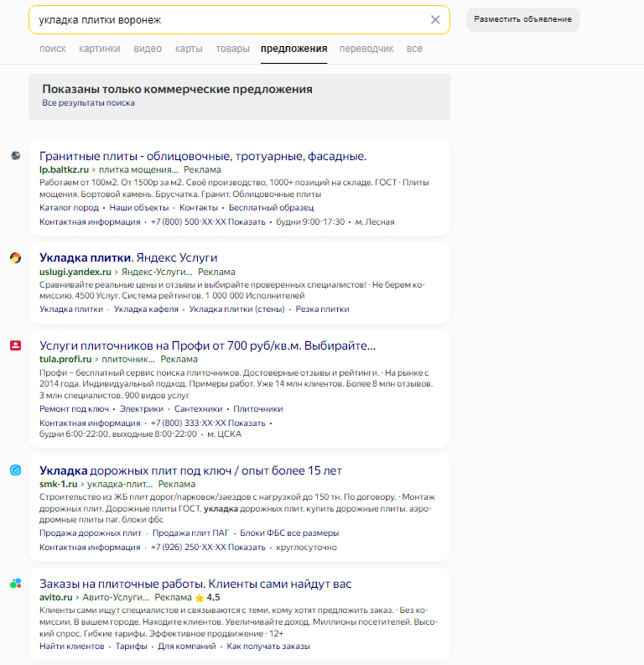This screenshot has width=644, height=665.
Task: Open Продажа плит ПАГ sitelink
Action: coord(190,533)
